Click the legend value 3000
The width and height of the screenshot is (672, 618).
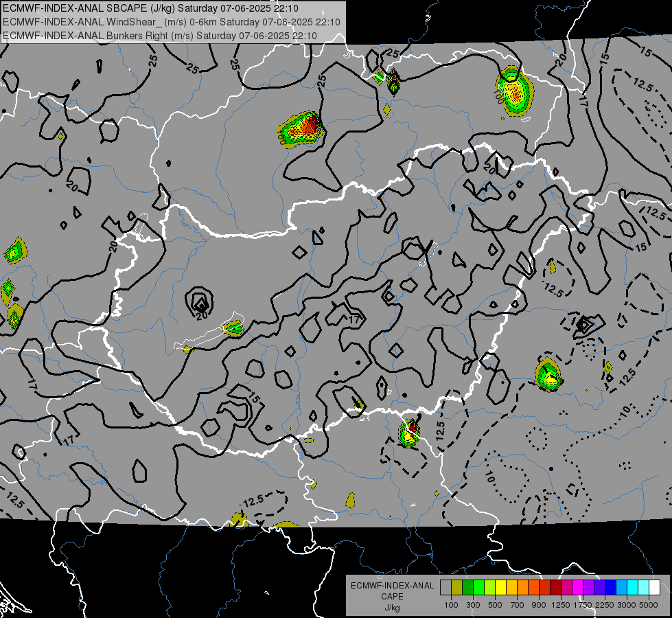point(627,605)
